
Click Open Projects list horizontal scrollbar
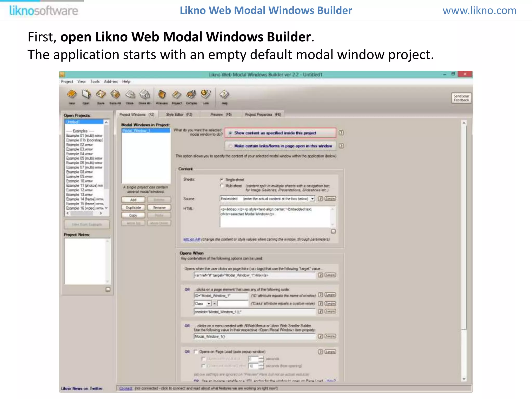(x=84, y=213)
